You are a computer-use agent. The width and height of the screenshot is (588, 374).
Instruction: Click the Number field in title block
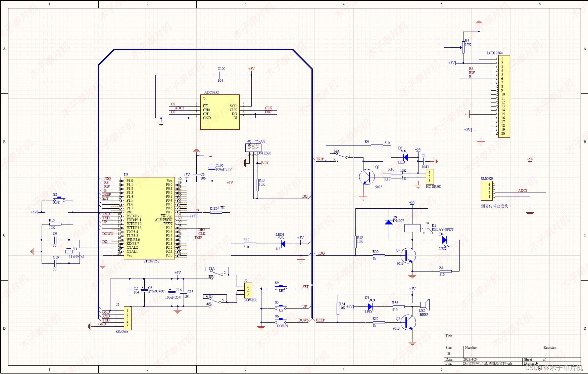click(503, 352)
